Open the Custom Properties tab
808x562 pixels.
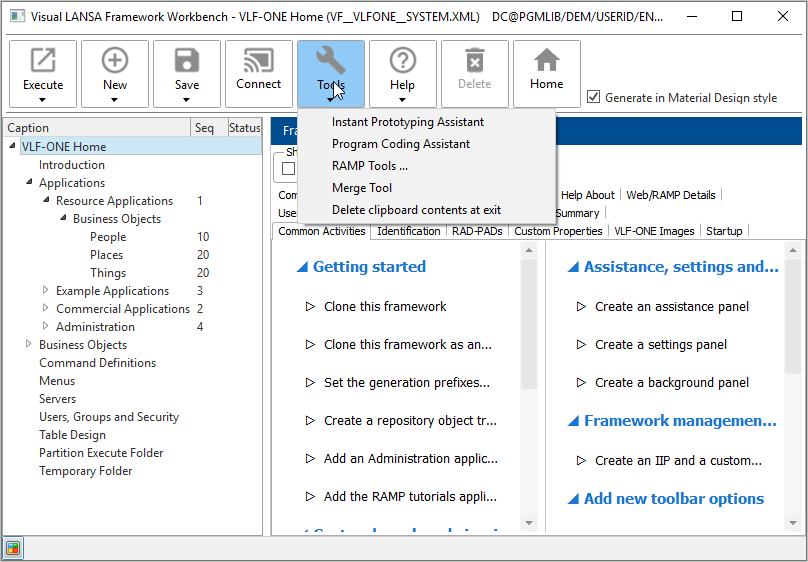point(558,231)
